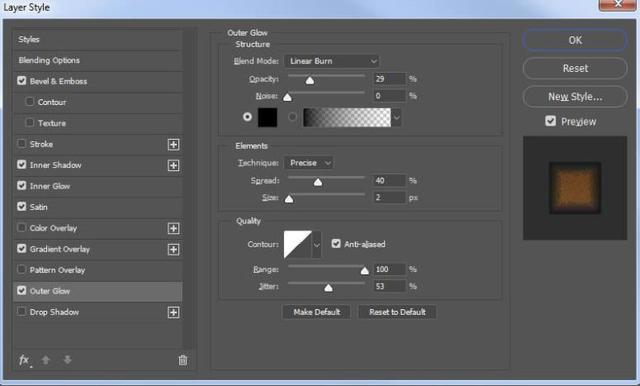This screenshot has height=386, width=640.
Task: Click the Spread value field showing 40
Action: click(389, 180)
